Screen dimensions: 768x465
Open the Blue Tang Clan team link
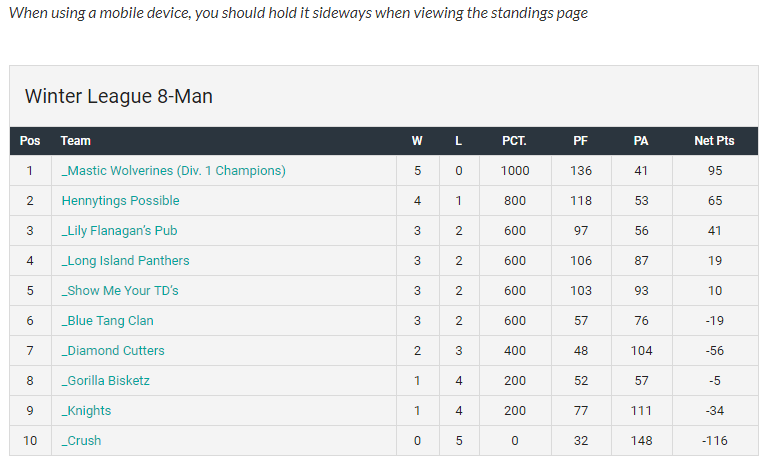click(107, 321)
